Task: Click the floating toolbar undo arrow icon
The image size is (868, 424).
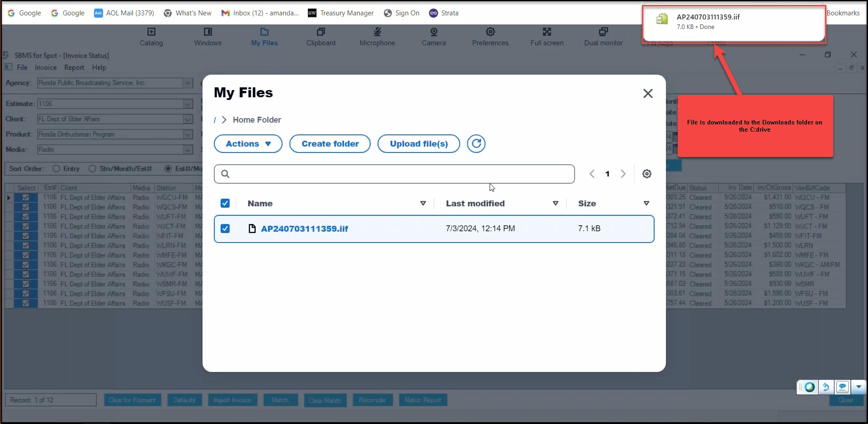Action: 826,387
